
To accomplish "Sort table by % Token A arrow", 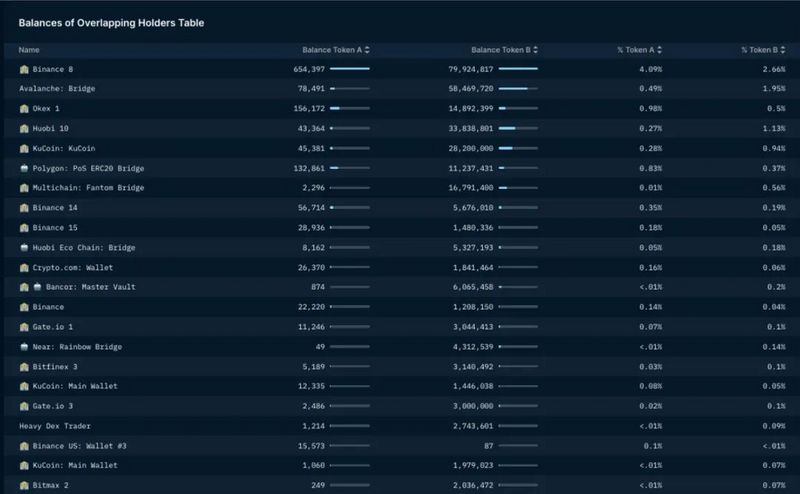I will pyautogui.click(x=659, y=49).
